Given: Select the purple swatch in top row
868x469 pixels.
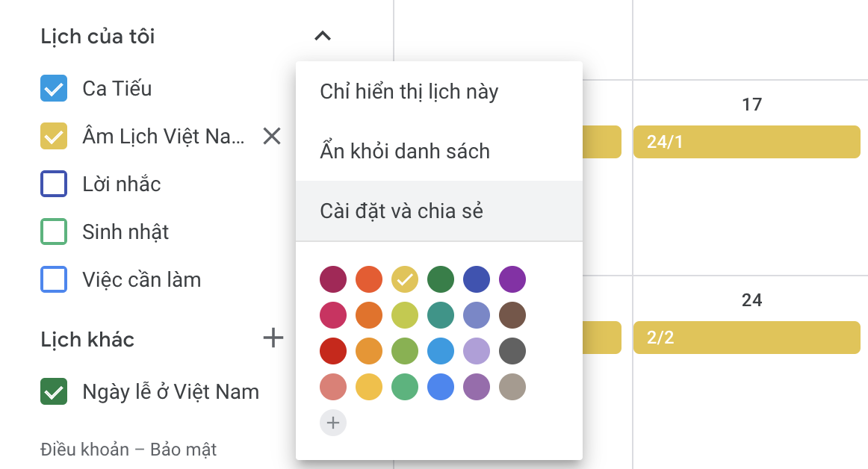Looking at the screenshot, I should click(x=512, y=279).
